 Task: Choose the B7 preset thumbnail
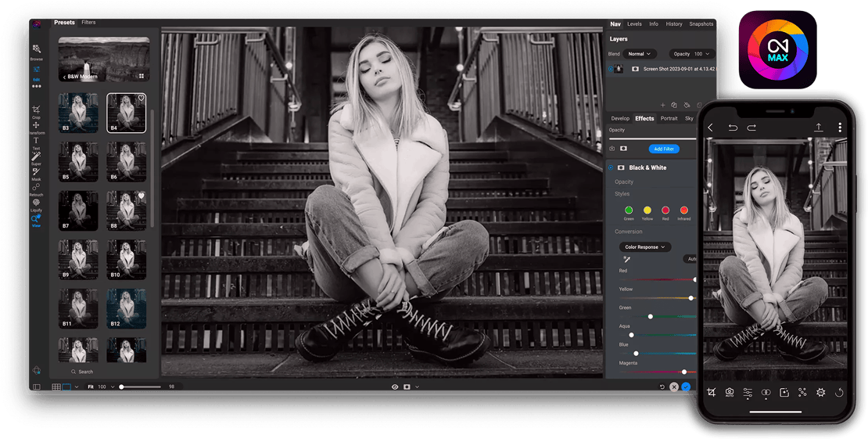pyautogui.click(x=79, y=210)
